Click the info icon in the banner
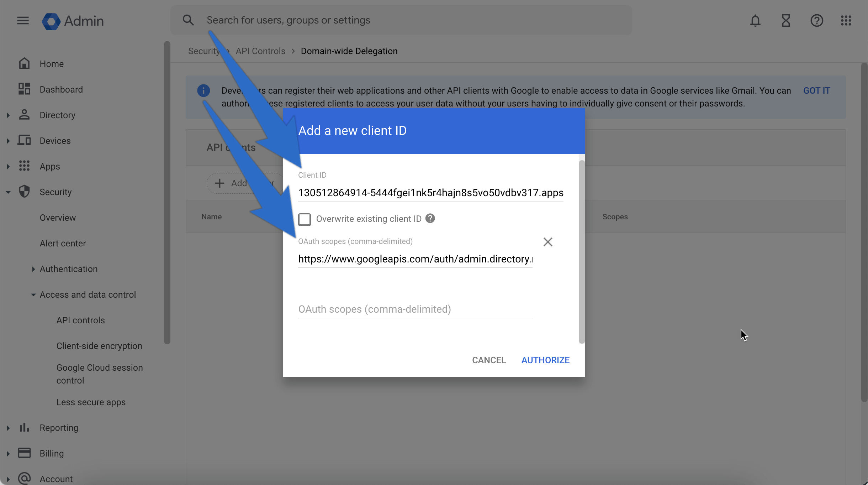Screen dimensions: 868x485 [203, 90]
